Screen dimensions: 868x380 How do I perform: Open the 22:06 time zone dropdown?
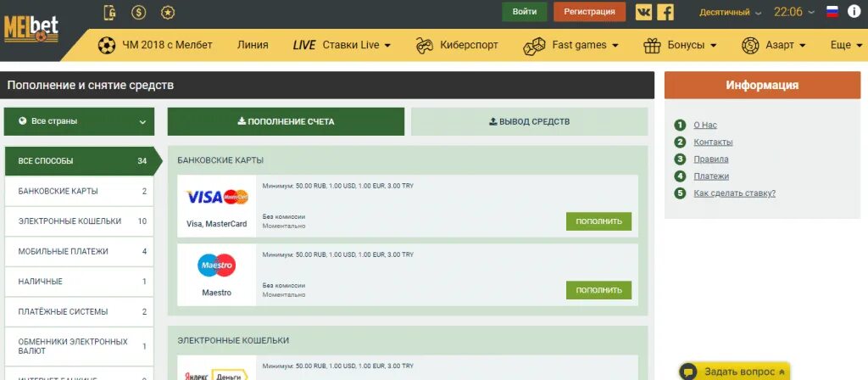pyautogui.click(x=793, y=12)
